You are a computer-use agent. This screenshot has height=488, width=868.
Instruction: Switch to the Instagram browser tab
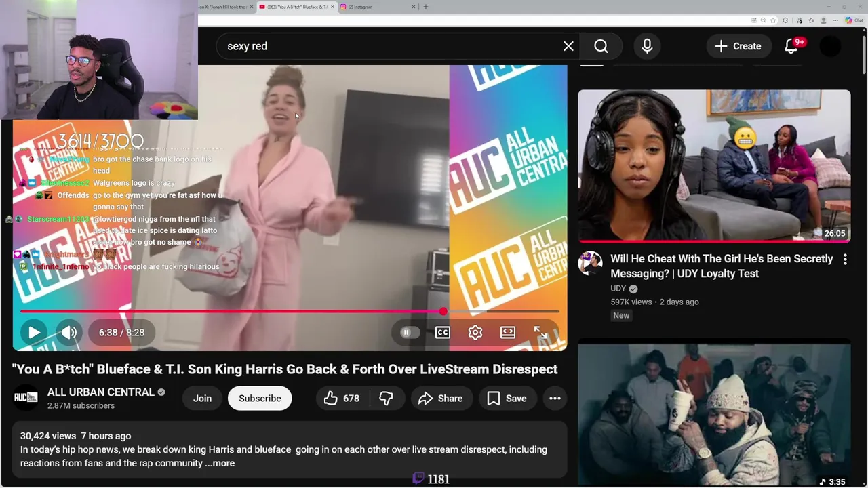point(376,7)
